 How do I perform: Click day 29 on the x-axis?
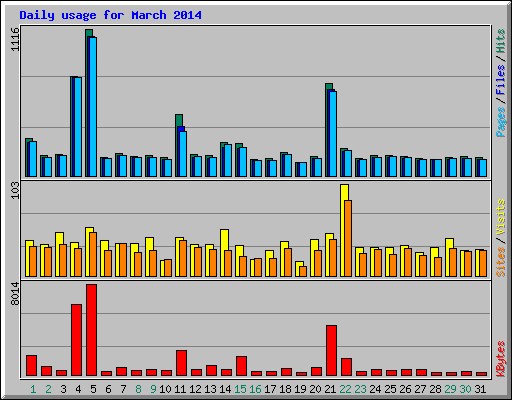tap(450, 389)
